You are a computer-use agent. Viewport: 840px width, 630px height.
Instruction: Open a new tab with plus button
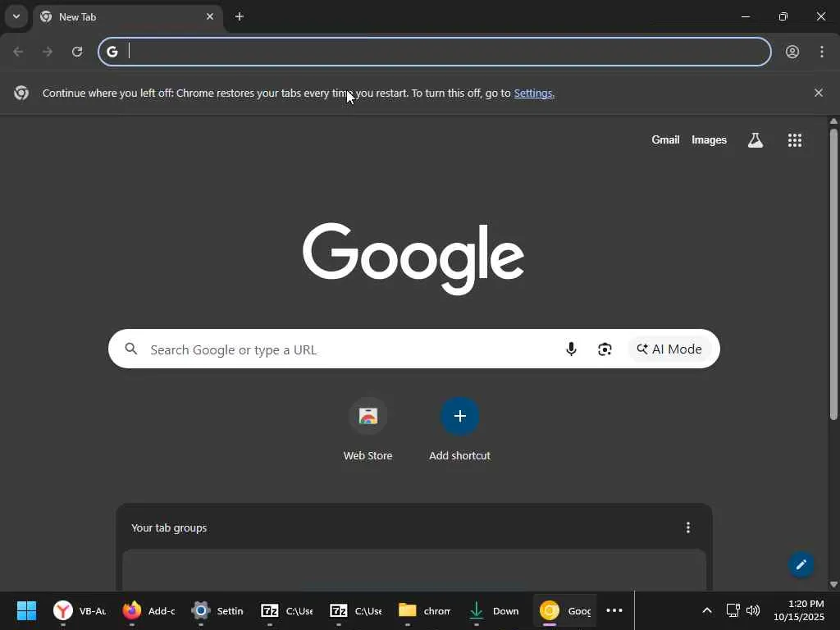(240, 16)
